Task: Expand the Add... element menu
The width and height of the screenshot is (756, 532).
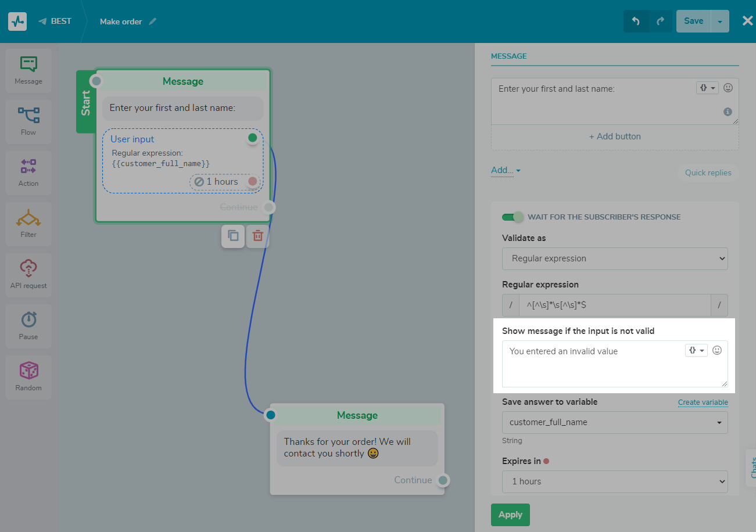Action: pyautogui.click(x=506, y=170)
